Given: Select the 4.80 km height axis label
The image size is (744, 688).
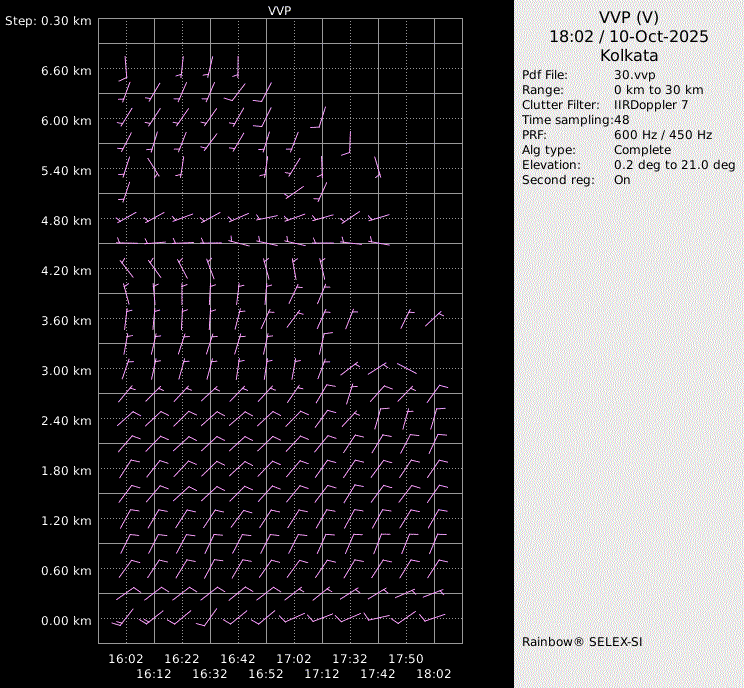Looking at the screenshot, I should pyautogui.click(x=67, y=221).
